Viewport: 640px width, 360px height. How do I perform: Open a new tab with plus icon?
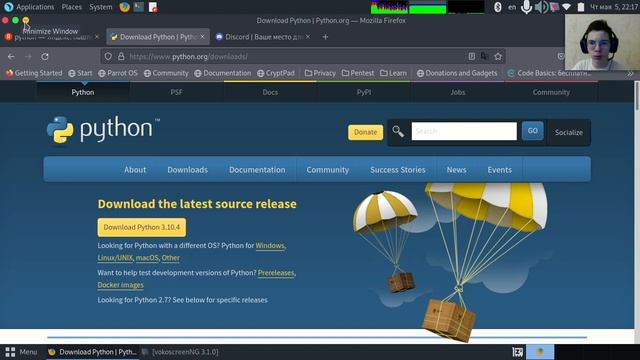point(325,37)
